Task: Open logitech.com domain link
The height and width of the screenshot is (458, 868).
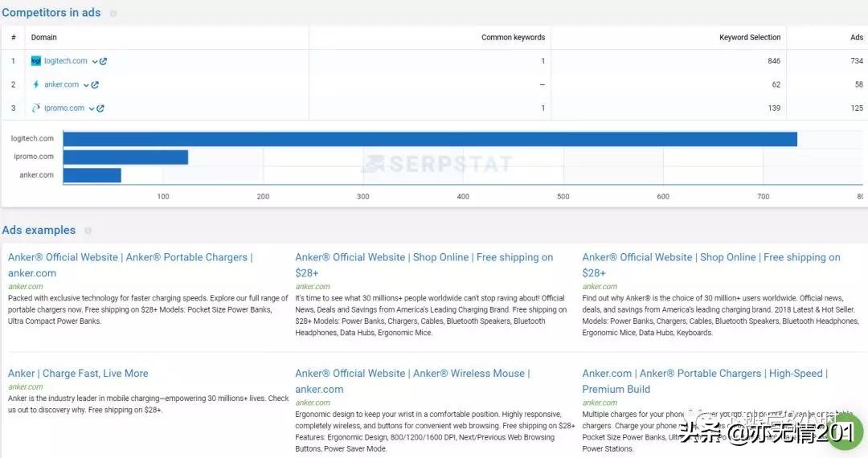Action: pyautogui.click(x=65, y=61)
